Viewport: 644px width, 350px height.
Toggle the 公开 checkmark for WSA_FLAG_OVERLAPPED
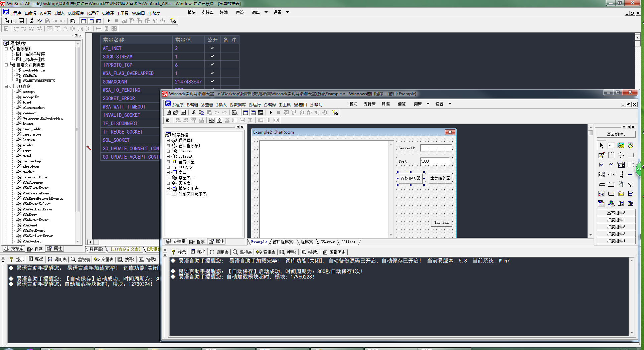212,73
